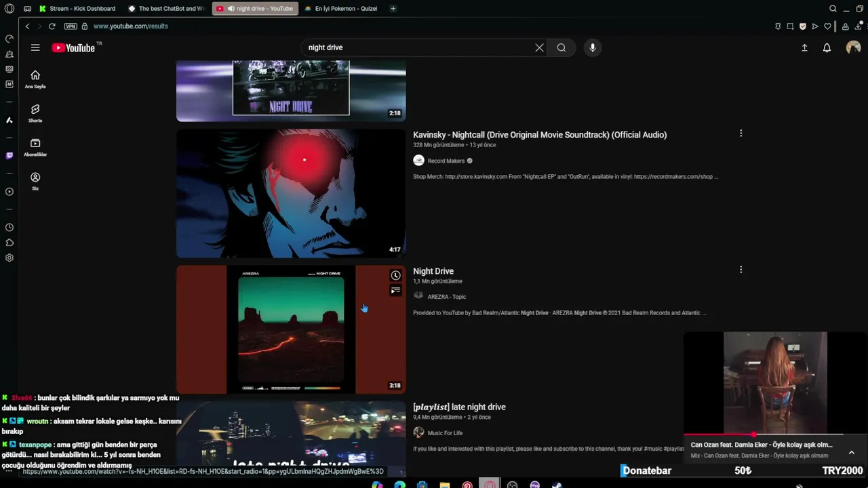Click the address bar URL field

130,26
